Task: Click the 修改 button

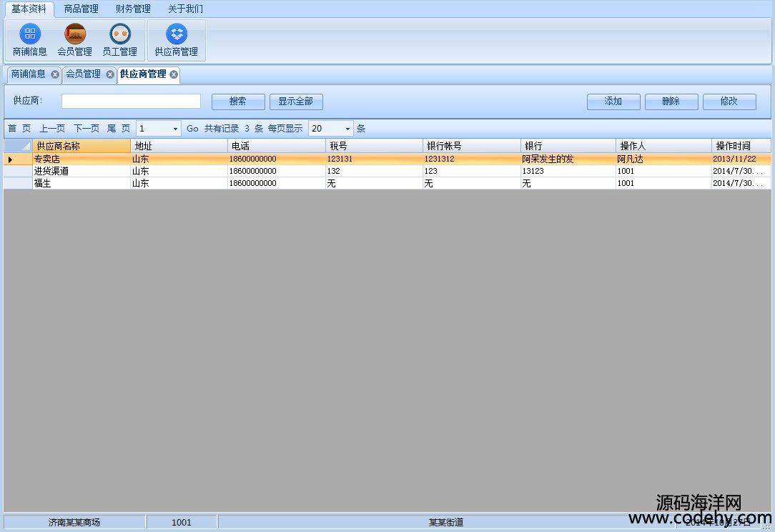Action: pos(729,102)
